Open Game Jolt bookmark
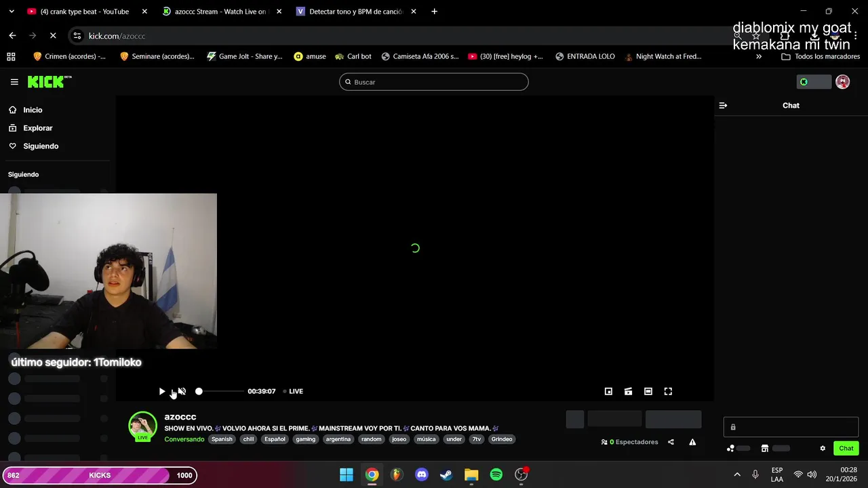 pyautogui.click(x=244, y=56)
